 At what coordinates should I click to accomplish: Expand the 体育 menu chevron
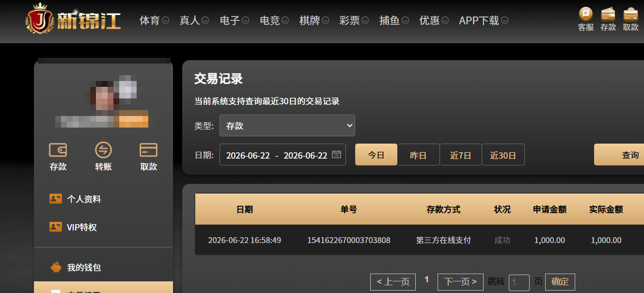pyautogui.click(x=165, y=20)
